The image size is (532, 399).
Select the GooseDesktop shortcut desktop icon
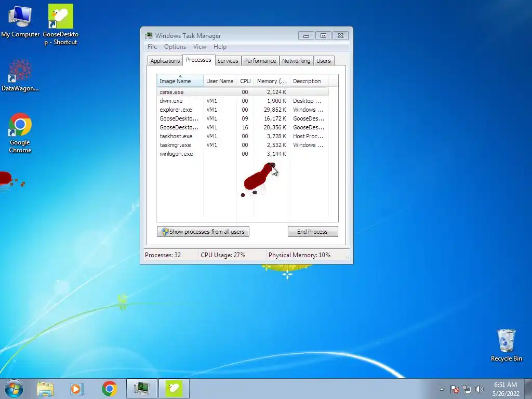(x=60, y=24)
